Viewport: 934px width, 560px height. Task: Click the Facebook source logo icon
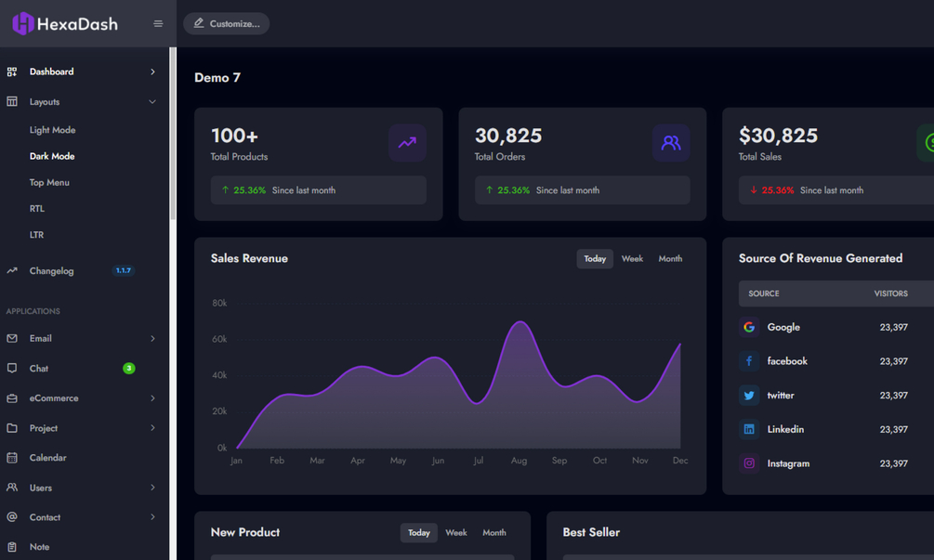(x=749, y=361)
